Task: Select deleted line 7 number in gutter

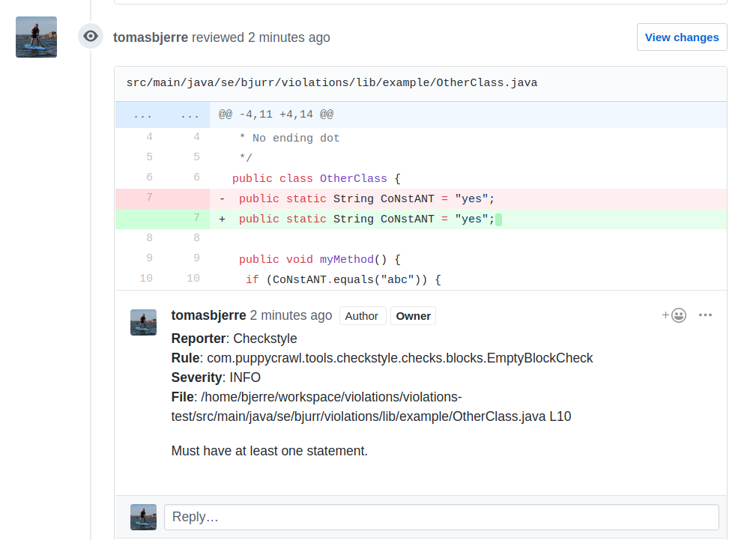Action: click(149, 198)
